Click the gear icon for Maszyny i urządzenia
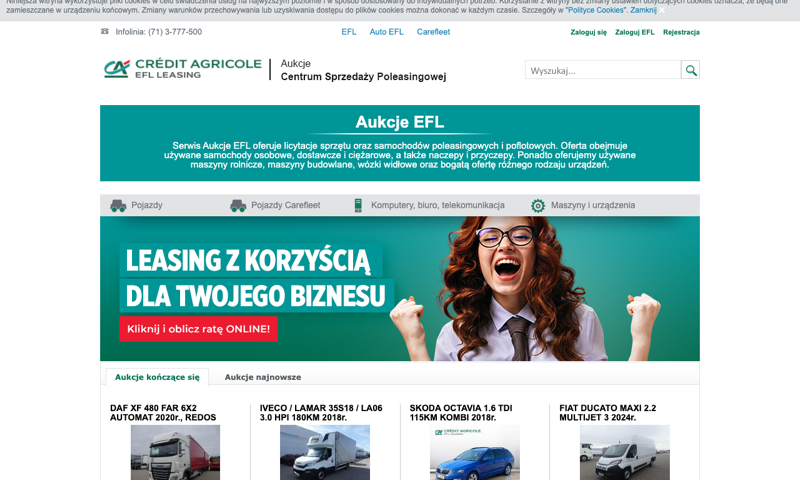 tap(538, 206)
